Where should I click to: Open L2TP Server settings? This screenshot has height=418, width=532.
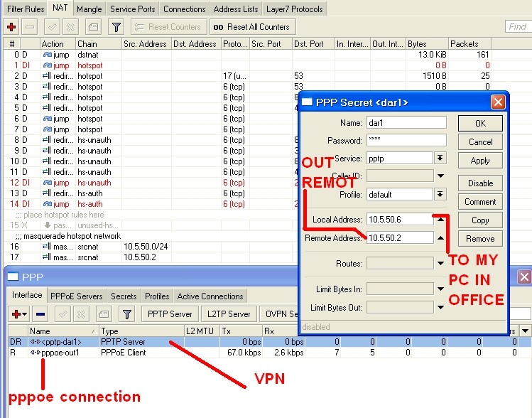pyautogui.click(x=229, y=314)
